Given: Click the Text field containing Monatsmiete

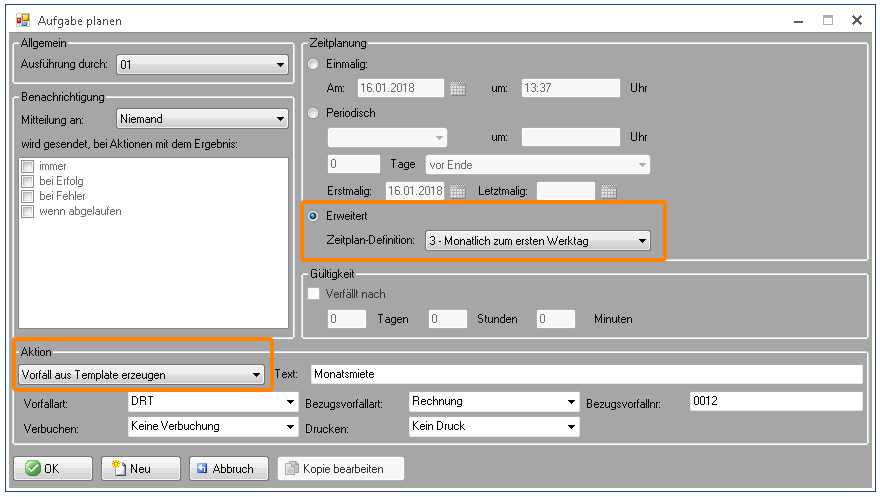Looking at the screenshot, I should pyautogui.click(x=586, y=374).
